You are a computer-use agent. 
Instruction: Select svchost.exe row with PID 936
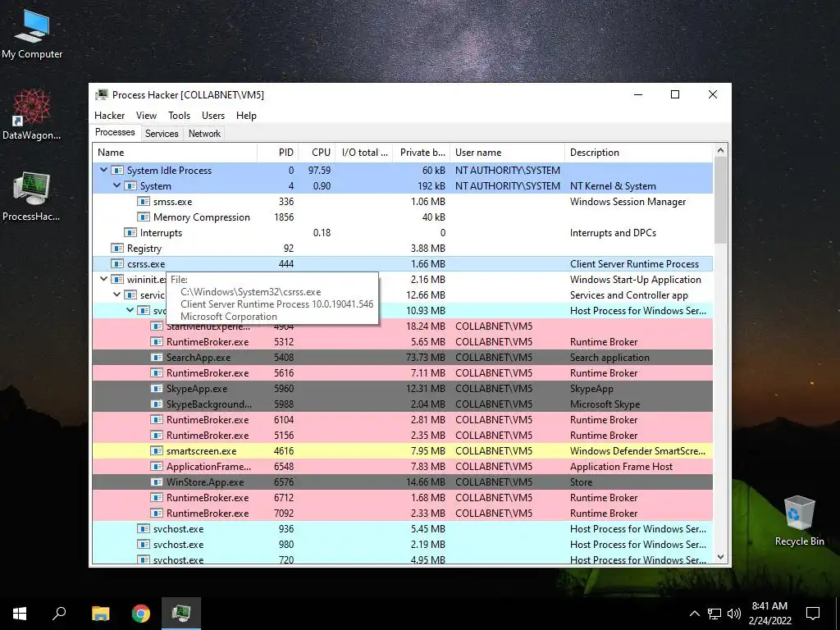402,529
